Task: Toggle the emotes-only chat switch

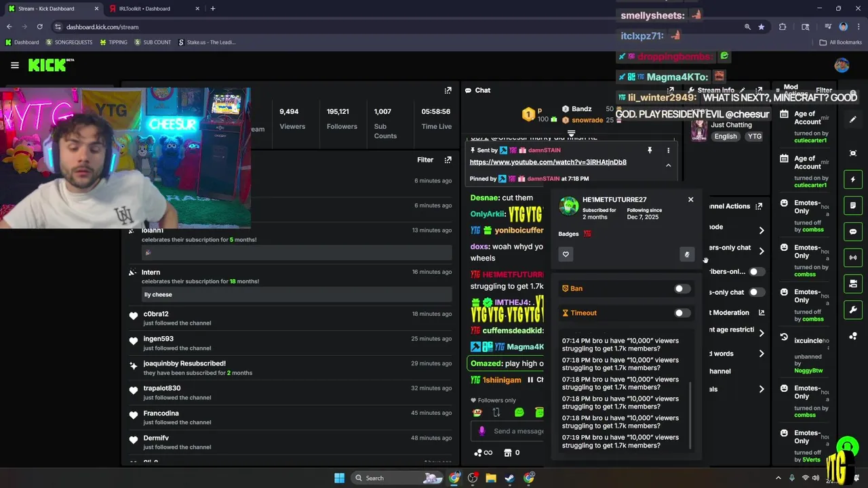Action: pyautogui.click(x=756, y=292)
